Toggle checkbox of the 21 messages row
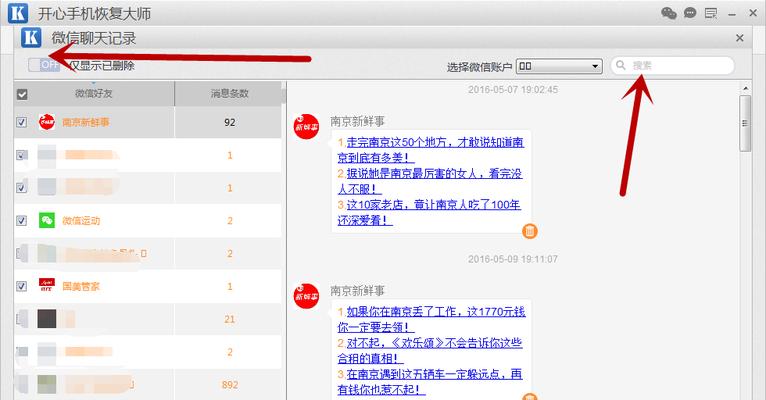Screen dimensions: 766x400 click(x=21, y=319)
